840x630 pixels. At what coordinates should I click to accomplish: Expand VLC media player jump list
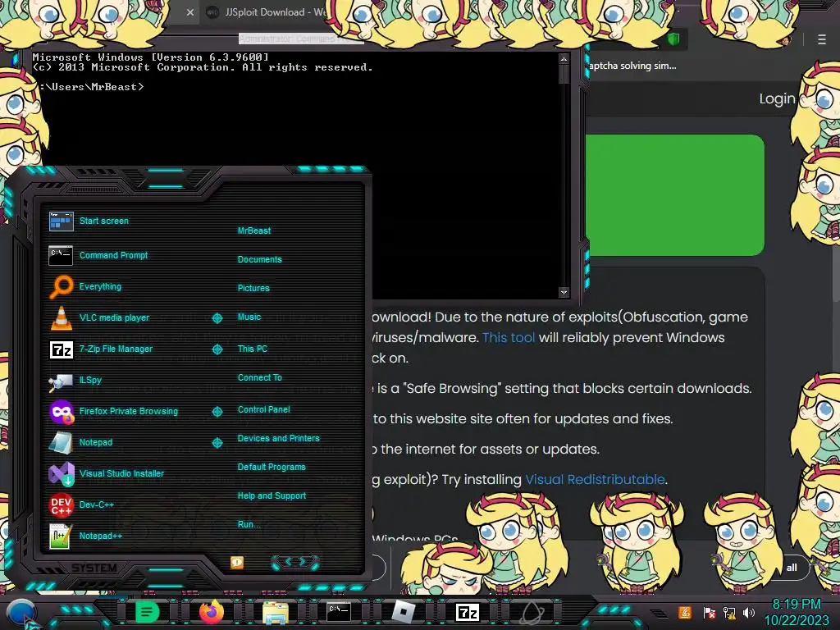point(217,318)
